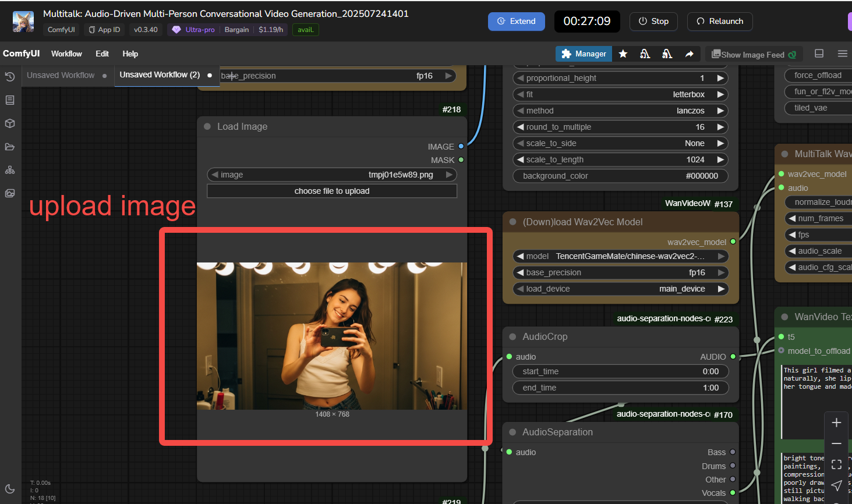Zoom out with the minus canvas icon
Screen dimensions: 852x504
point(836,443)
